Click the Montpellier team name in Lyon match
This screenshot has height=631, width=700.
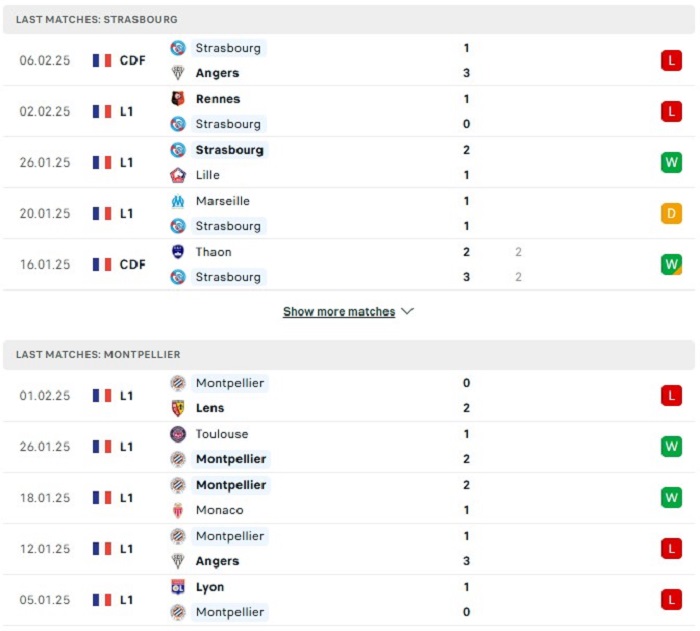click(x=230, y=612)
